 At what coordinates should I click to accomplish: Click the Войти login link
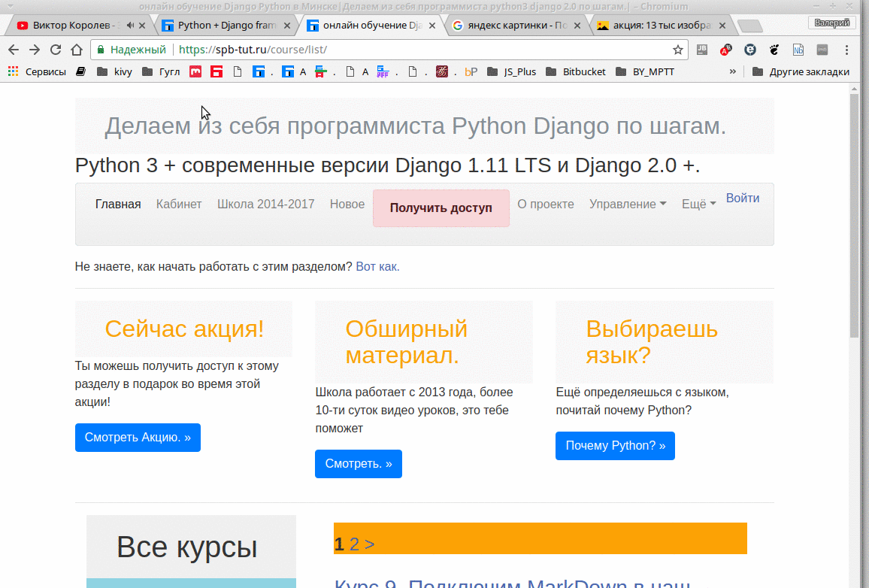[743, 198]
